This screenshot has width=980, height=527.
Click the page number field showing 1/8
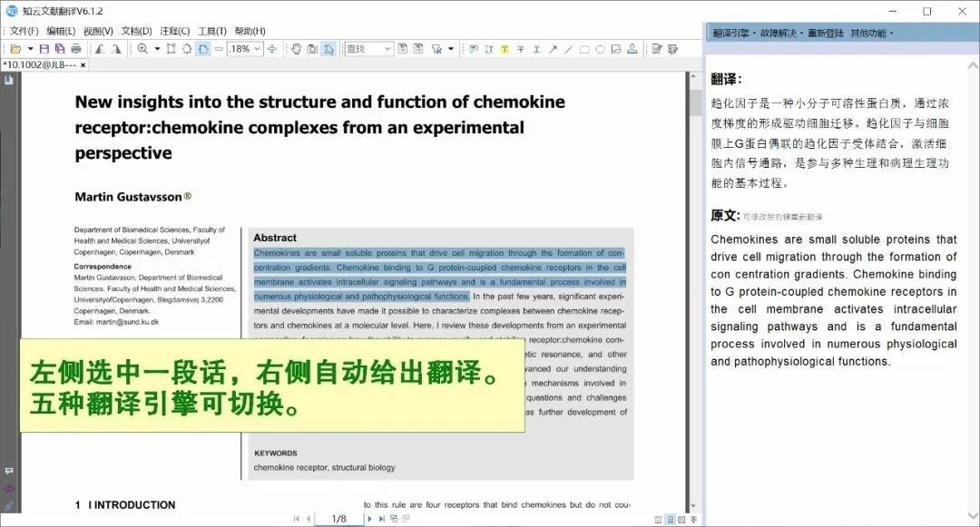tap(339, 518)
